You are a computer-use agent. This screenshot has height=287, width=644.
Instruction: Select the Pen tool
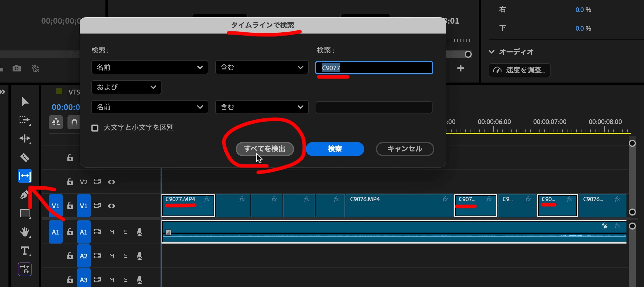click(x=25, y=195)
